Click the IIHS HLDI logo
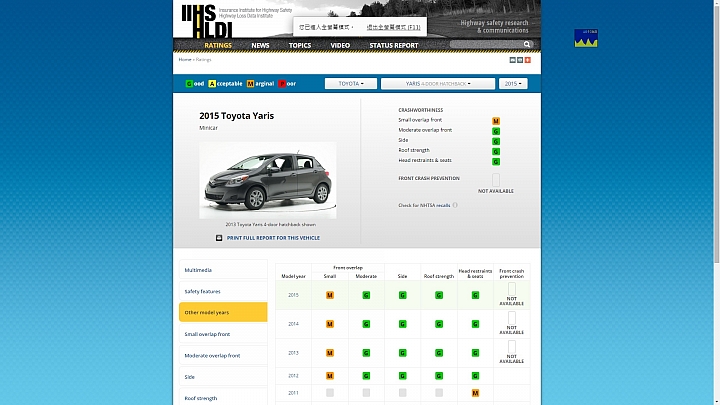Image resolution: width=720 pixels, height=405 pixels. [x=207, y=21]
